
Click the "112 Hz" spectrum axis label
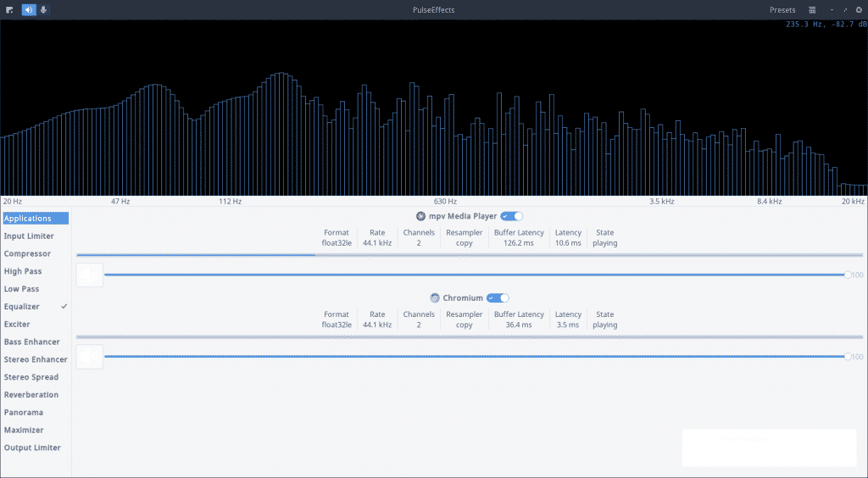[231, 202]
